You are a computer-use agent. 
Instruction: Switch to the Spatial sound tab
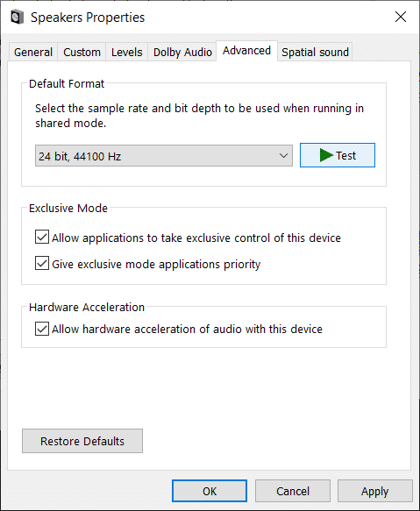tap(315, 52)
